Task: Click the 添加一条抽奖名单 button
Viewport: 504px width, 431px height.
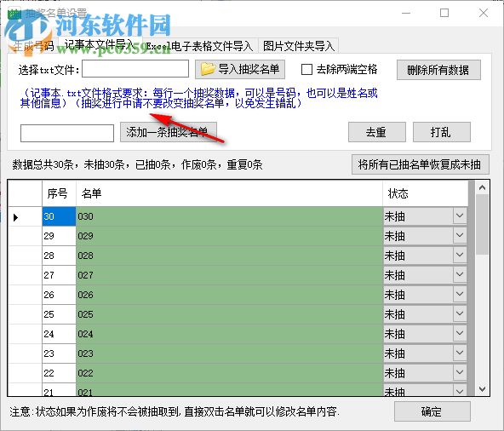Action: (169, 132)
